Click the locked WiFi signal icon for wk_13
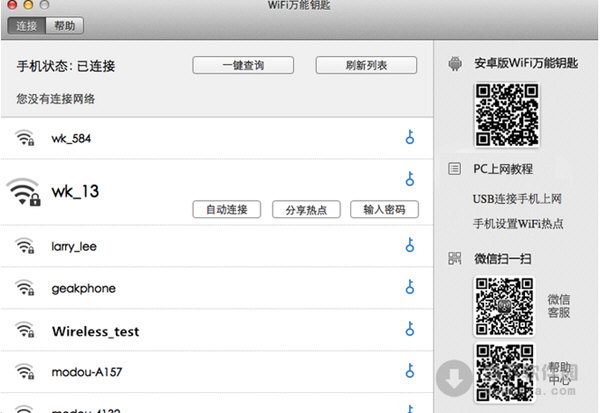This screenshot has height=413, width=600. [23, 191]
